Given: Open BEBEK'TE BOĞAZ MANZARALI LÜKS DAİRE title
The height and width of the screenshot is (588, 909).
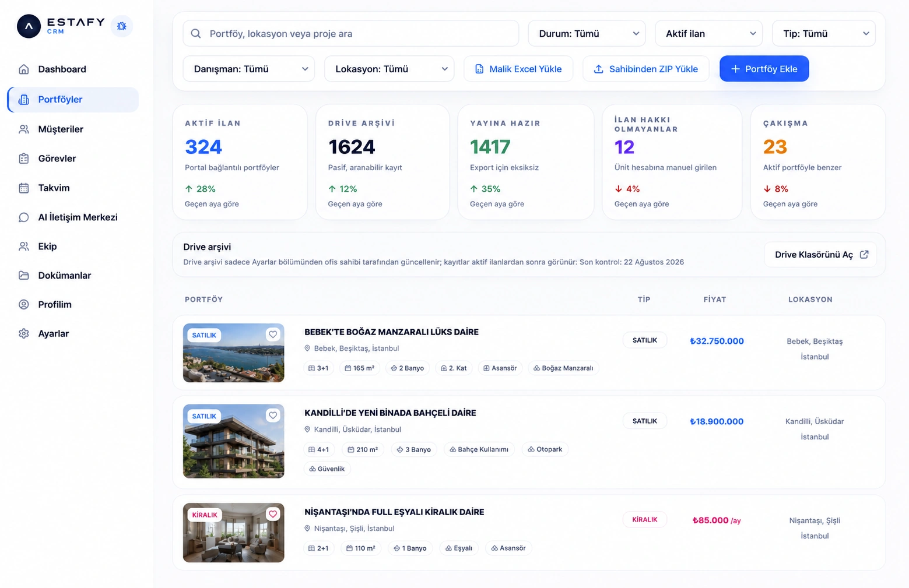Looking at the screenshot, I should 391,332.
